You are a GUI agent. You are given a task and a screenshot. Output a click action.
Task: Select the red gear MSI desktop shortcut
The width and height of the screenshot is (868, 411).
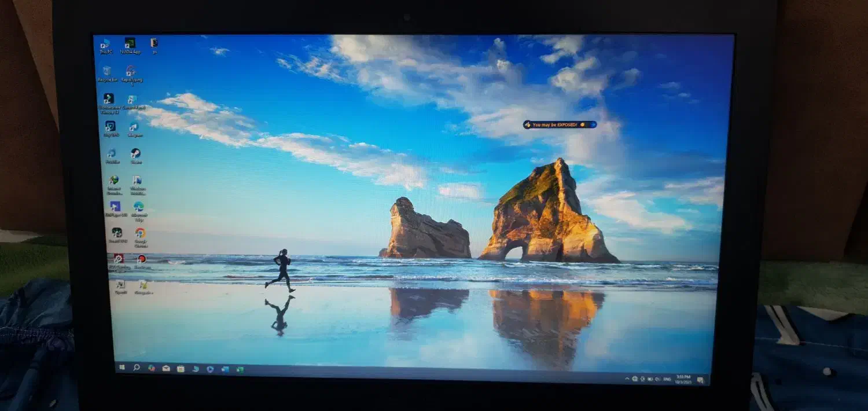pyautogui.click(x=119, y=263)
